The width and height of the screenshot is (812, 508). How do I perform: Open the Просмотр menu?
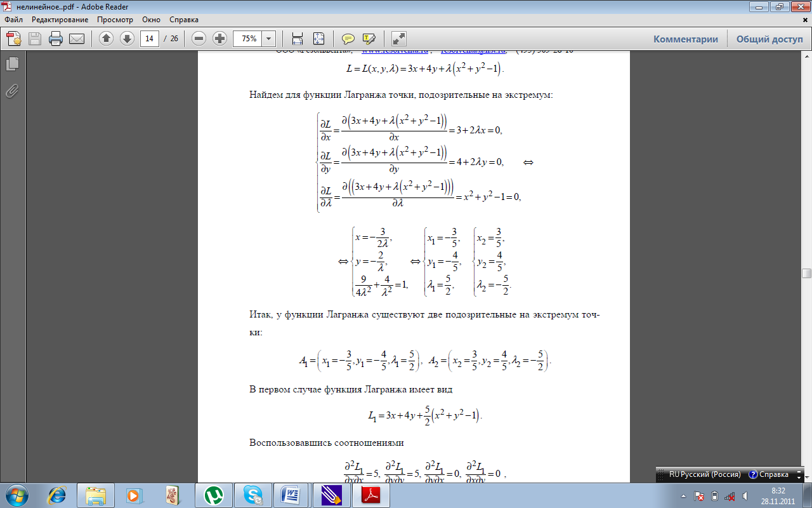pyautogui.click(x=115, y=20)
